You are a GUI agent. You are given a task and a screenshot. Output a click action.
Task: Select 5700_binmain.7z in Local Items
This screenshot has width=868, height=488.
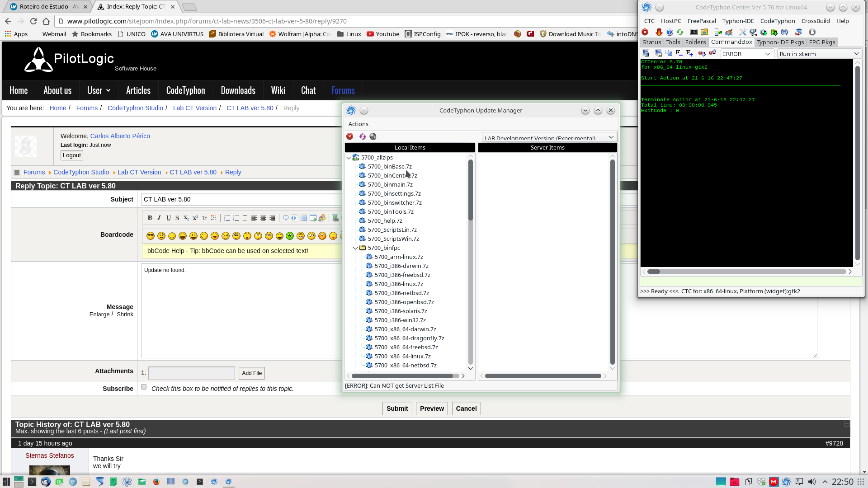pyautogui.click(x=390, y=184)
